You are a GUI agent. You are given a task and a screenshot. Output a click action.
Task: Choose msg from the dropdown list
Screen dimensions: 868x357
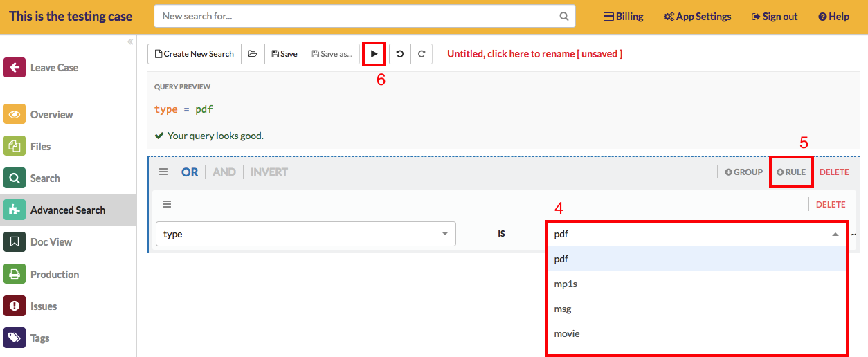[x=563, y=309]
